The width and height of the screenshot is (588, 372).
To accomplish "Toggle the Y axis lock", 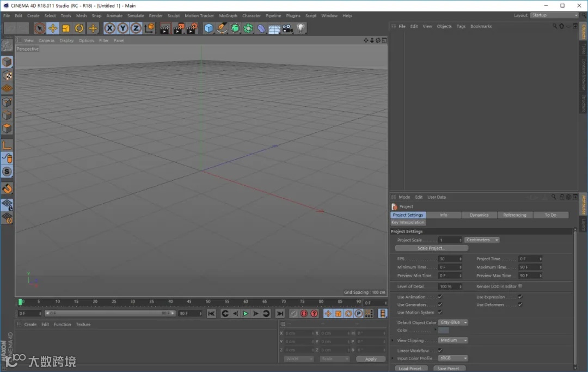I will (122, 28).
